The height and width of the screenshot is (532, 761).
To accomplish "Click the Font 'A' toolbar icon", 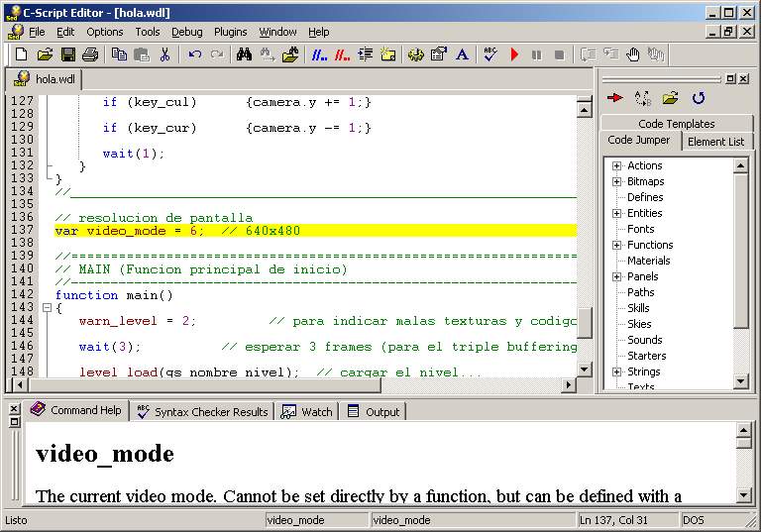I will click(462, 54).
